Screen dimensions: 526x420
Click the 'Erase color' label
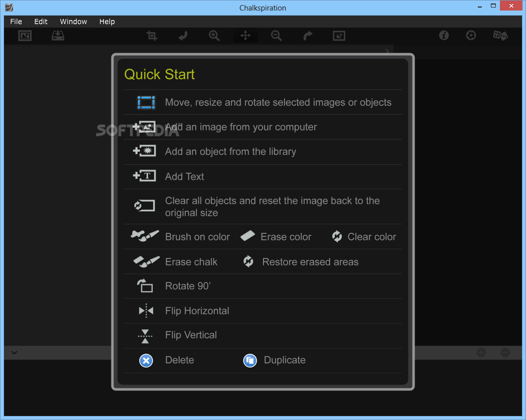286,237
